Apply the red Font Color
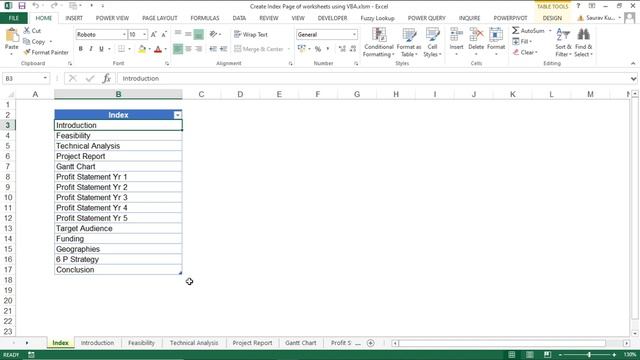 158,49
